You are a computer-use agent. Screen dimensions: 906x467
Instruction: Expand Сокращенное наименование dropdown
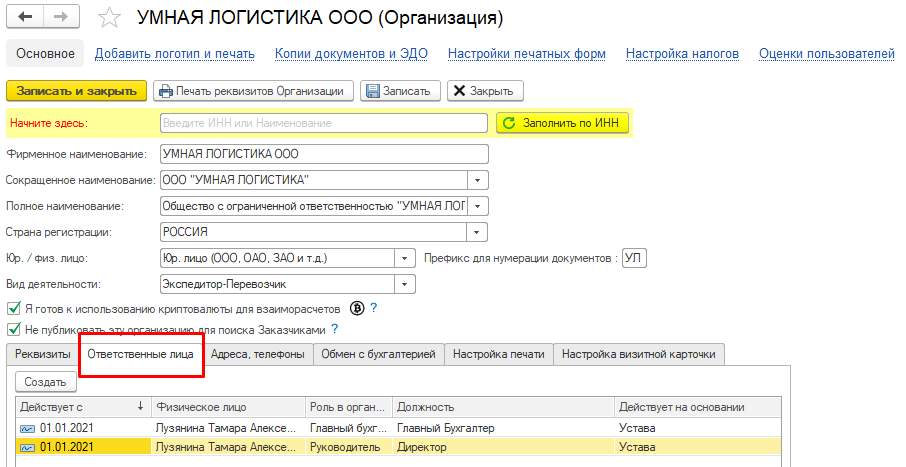click(x=477, y=180)
